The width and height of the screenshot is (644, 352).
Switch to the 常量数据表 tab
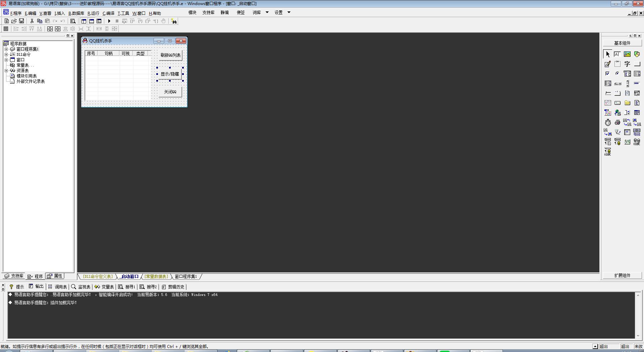(156, 276)
